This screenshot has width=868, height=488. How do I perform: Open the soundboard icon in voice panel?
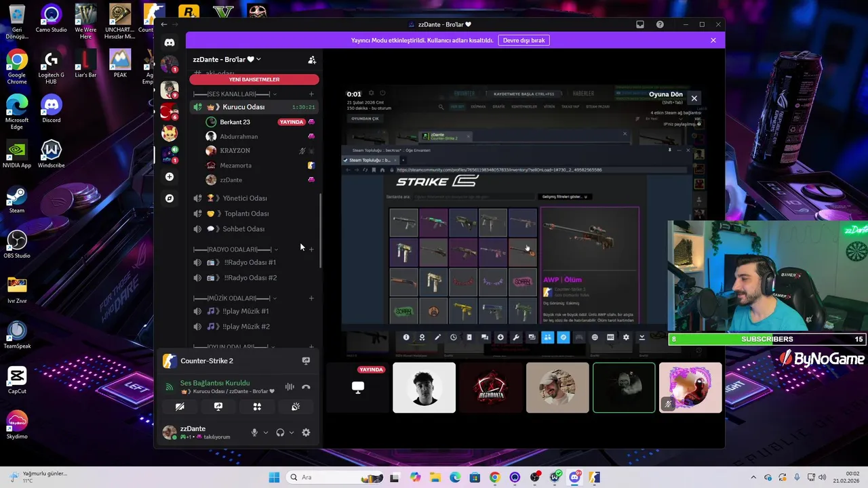point(296,407)
